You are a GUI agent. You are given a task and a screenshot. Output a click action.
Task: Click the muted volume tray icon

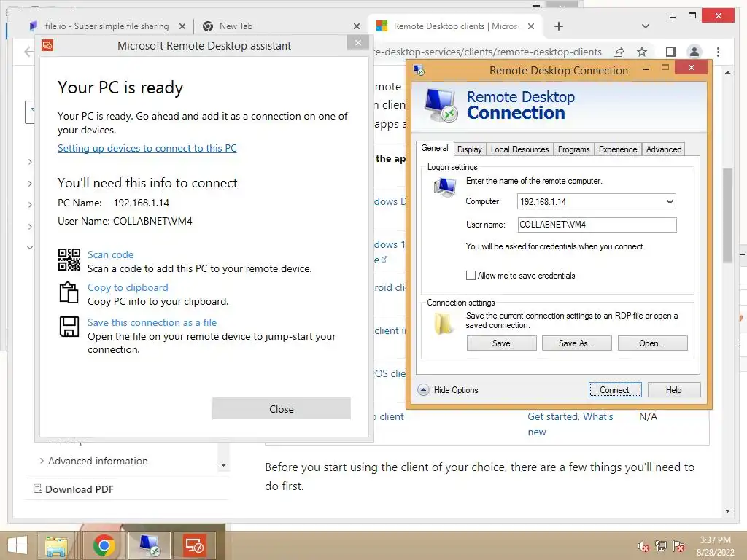(643, 546)
